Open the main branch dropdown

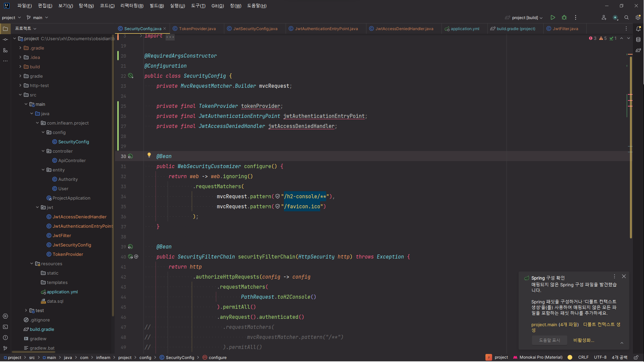coord(38,17)
